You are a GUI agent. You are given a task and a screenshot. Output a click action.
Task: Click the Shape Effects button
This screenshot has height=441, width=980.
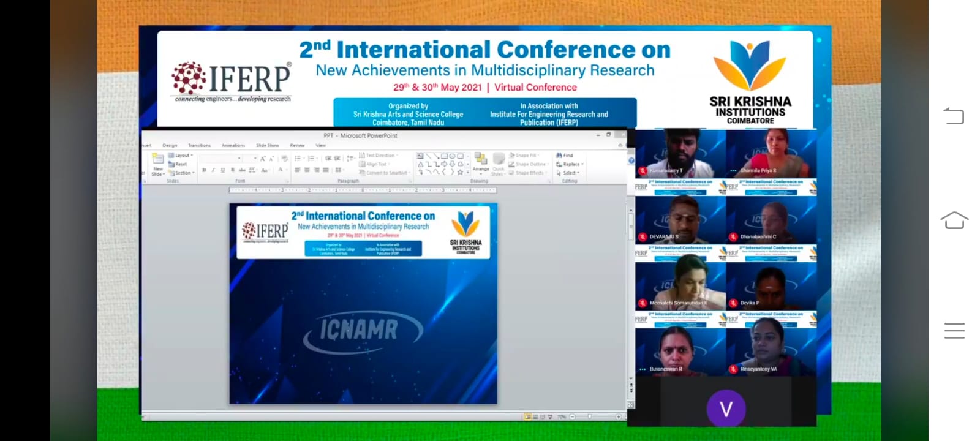pos(527,173)
